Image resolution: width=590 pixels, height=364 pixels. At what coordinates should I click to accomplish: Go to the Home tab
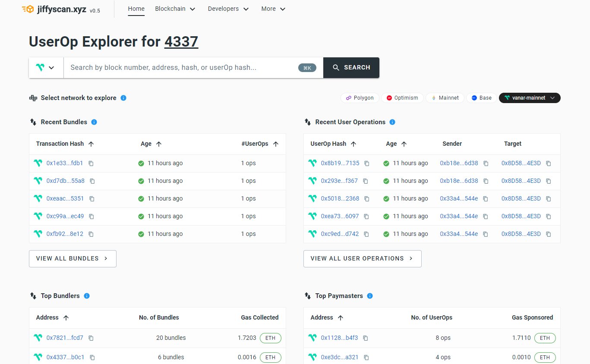click(x=136, y=9)
